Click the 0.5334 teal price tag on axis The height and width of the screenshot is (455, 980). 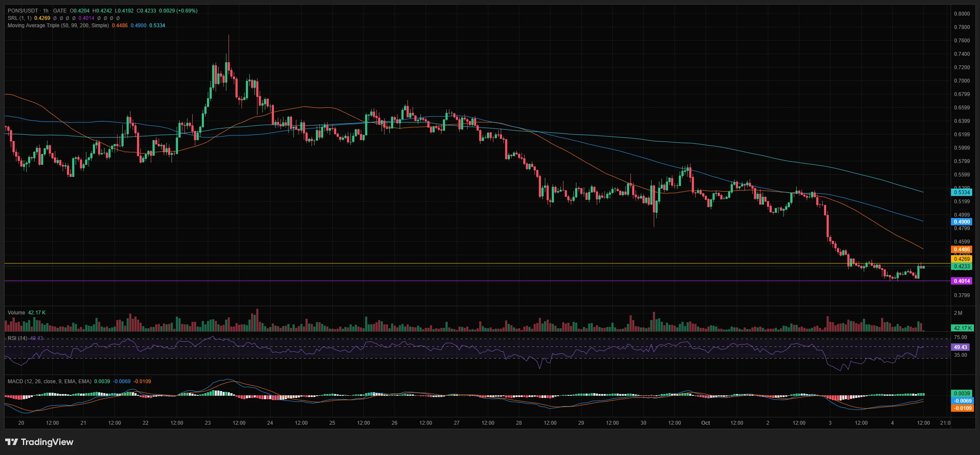962,192
